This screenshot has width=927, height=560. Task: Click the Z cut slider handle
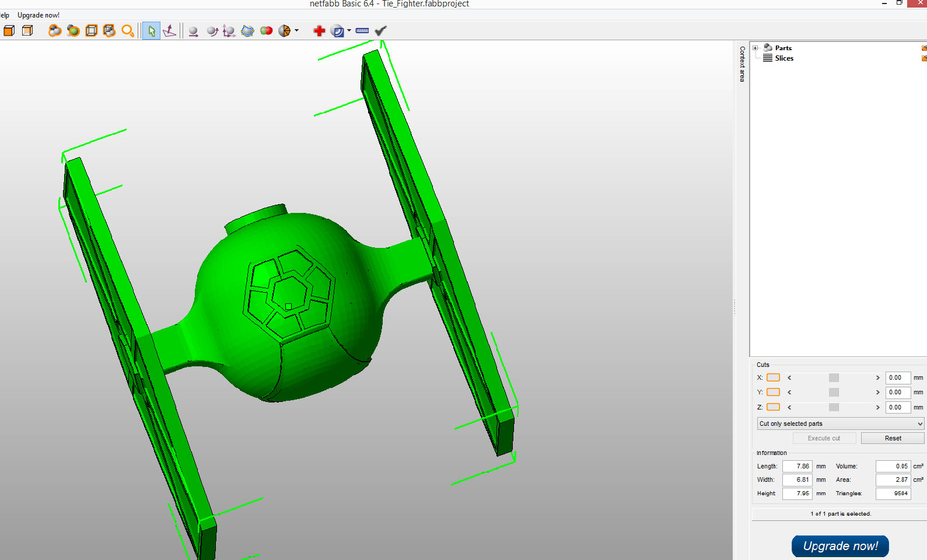[x=834, y=407]
